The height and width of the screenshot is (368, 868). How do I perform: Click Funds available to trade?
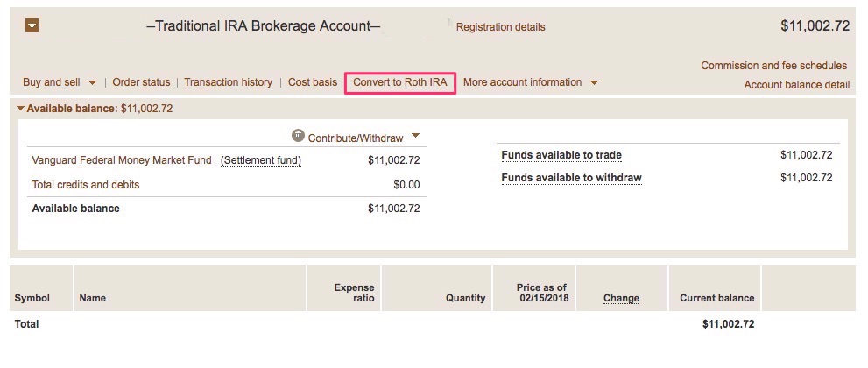click(561, 155)
